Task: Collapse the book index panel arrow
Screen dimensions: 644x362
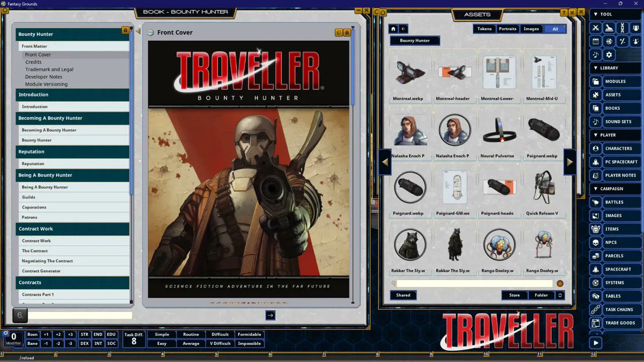Action: [138, 31]
